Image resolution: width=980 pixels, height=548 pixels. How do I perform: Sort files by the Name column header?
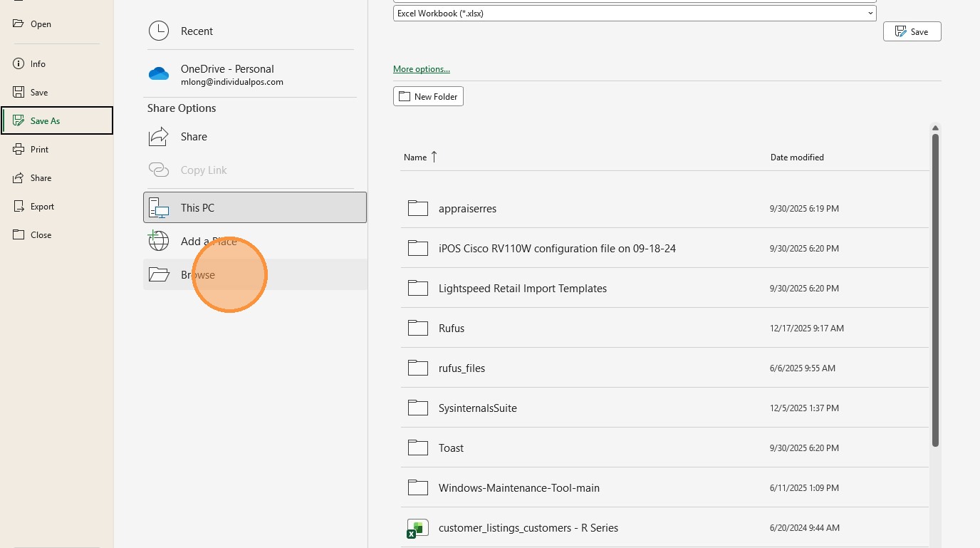pyautogui.click(x=420, y=157)
